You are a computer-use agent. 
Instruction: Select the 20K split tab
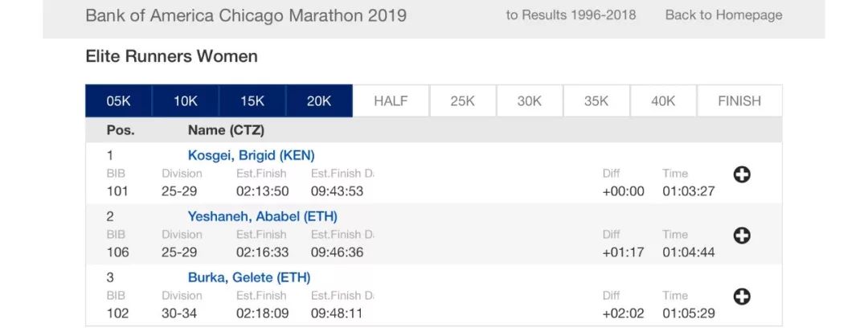click(x=319, y=101)
